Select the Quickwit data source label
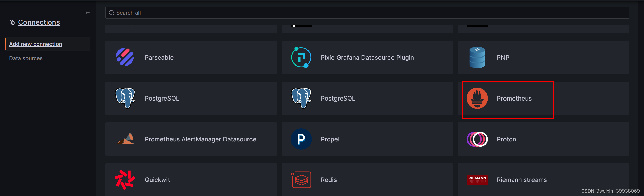This screenshot has height=196, width=644. point(157,180)
